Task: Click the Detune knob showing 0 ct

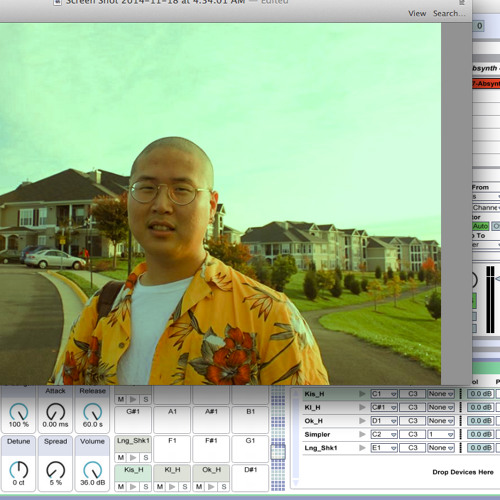Action: (x=19, y=470)
